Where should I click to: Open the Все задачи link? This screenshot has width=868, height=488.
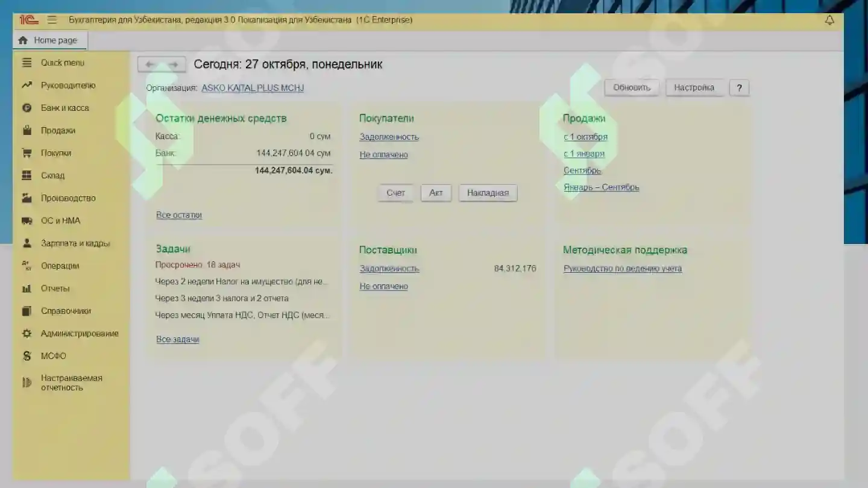pyautogui.click(x=177, y=339)
